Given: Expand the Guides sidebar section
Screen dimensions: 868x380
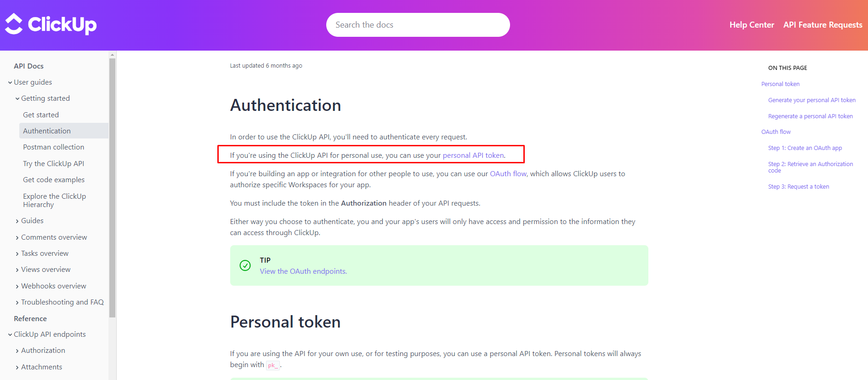Looking at the screenshot, I should 17,221.
